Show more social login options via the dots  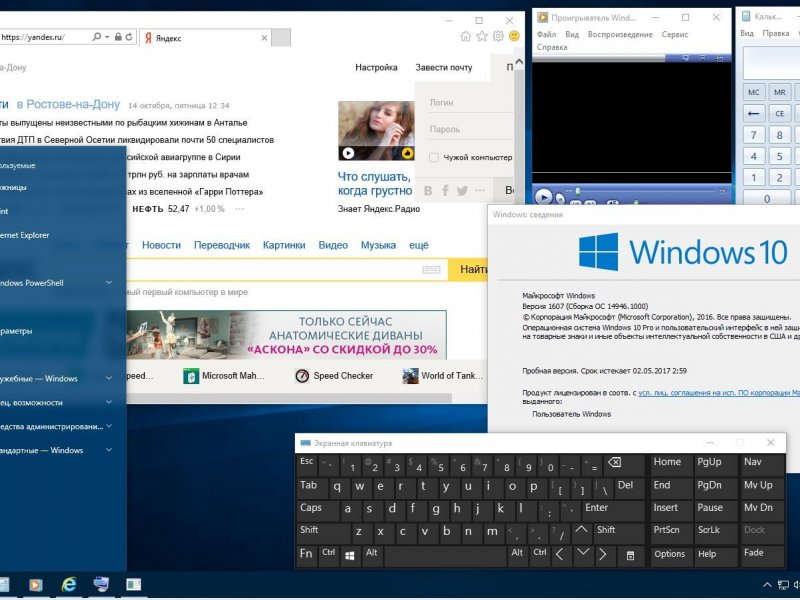(480, 191)
